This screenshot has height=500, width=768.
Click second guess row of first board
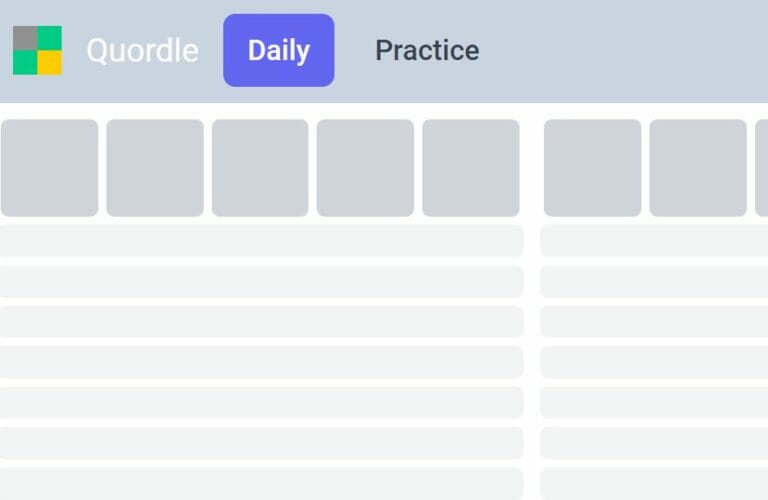tap(262, 241)
